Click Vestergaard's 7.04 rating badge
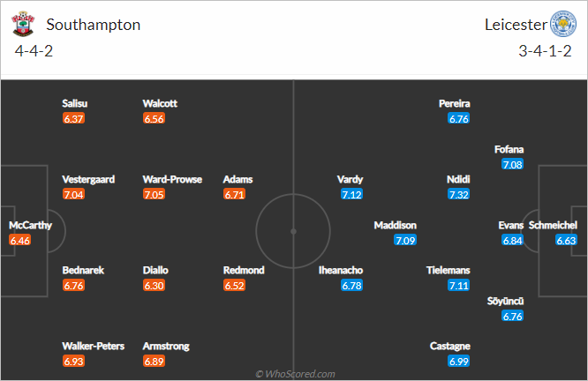588x381 pixels. (73, 194)
